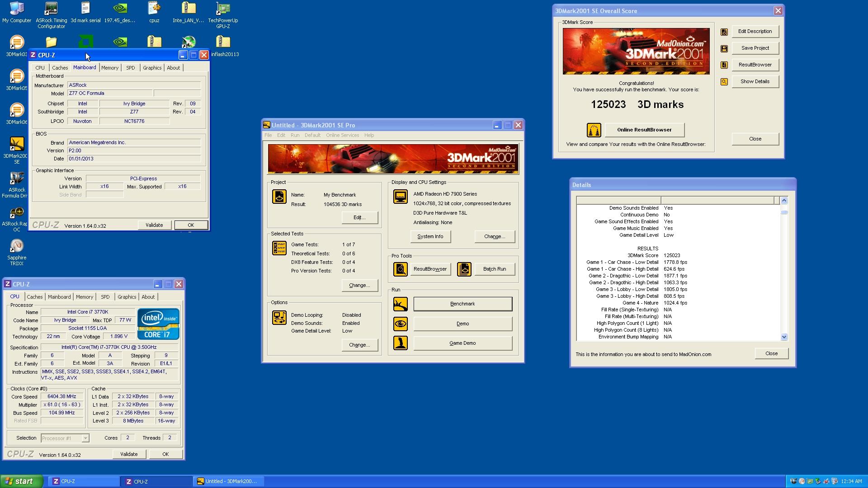Close the Details window via Close button
This screenshot has width=868, height=488.
(x=771, y=354)
